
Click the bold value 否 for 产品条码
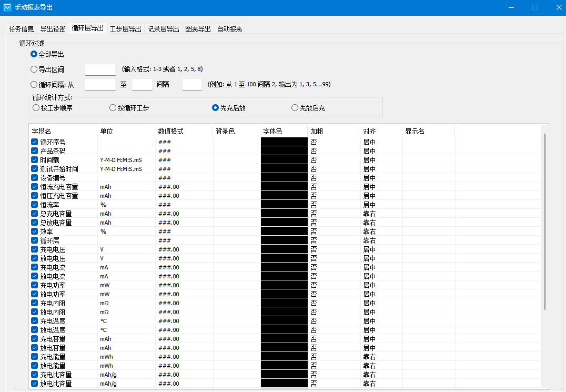[x=314, y=151]
